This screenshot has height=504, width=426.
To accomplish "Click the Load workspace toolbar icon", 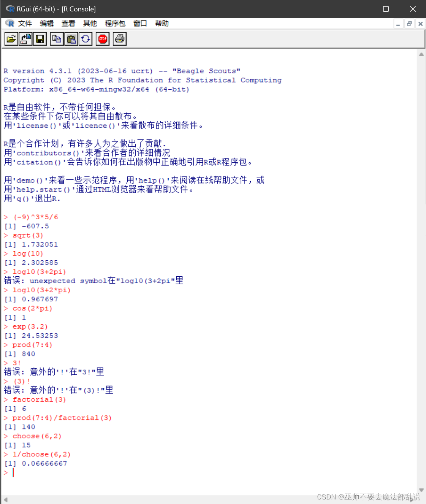I will 26,39.
